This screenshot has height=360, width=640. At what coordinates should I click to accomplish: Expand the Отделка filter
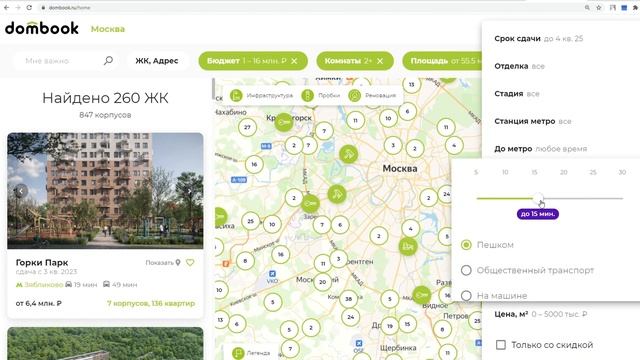[x=519, y=66]
